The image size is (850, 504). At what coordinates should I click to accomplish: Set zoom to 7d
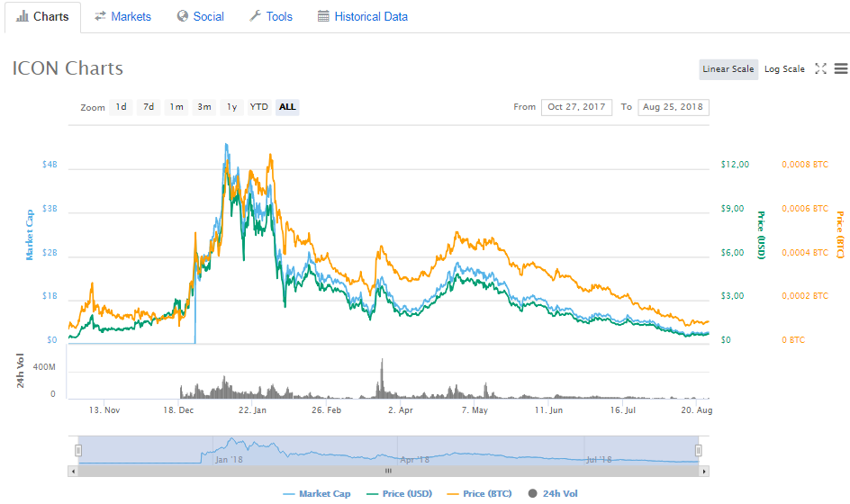click(x=149, y=107)
